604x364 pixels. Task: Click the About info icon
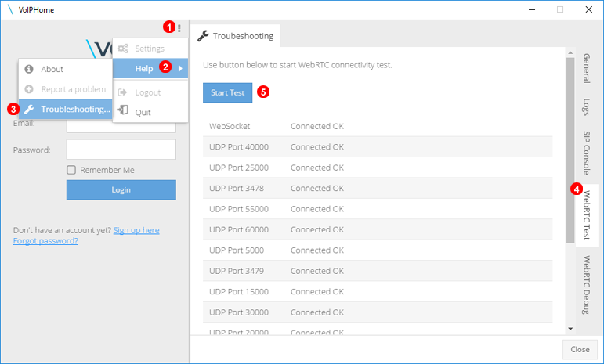(x=29, y=69)
